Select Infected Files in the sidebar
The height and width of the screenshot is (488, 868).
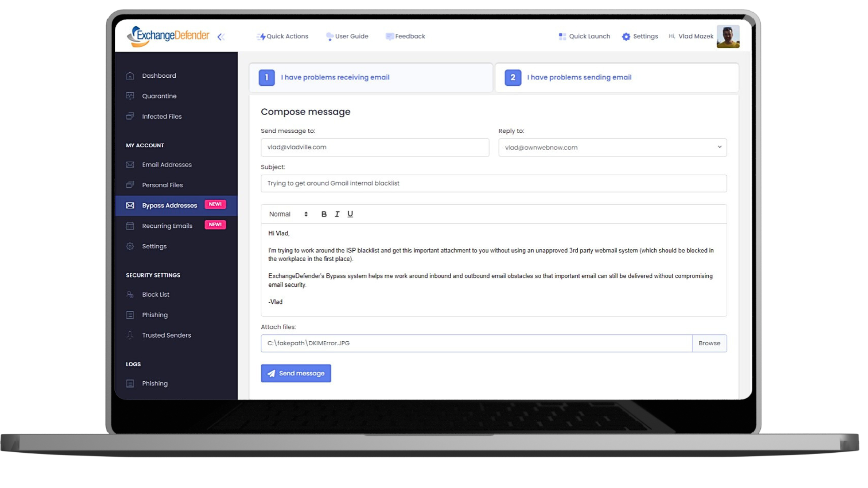(161, 116)
